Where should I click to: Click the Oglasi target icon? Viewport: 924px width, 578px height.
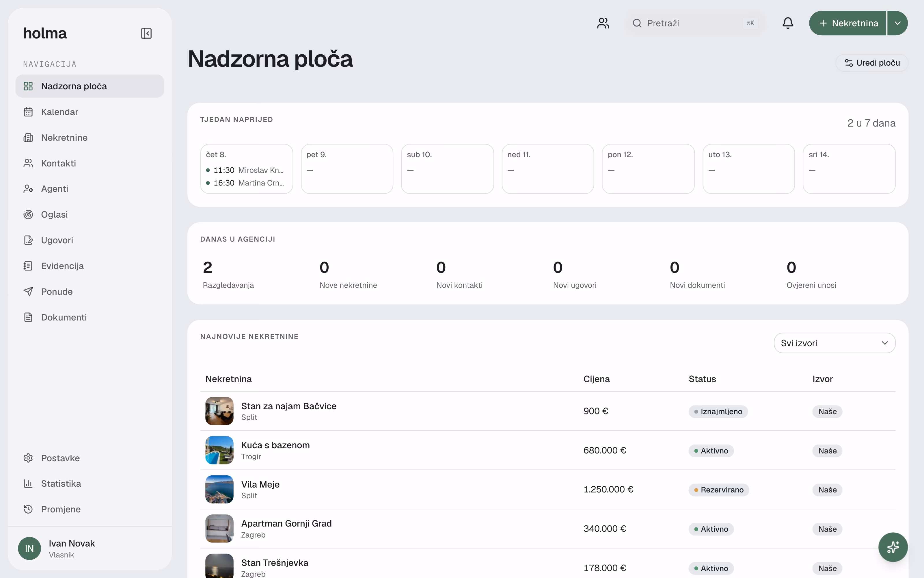click(28, 214)
